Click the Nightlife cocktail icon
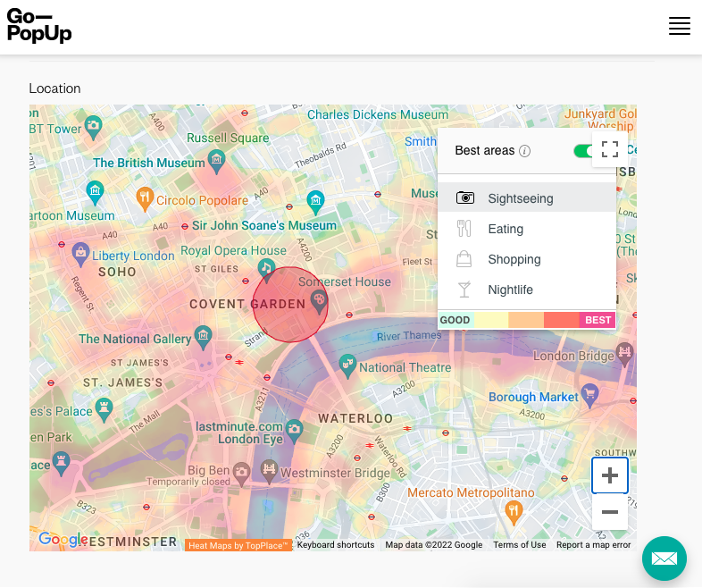This screenshot has height=588, width=702. (x=464, y=290)
